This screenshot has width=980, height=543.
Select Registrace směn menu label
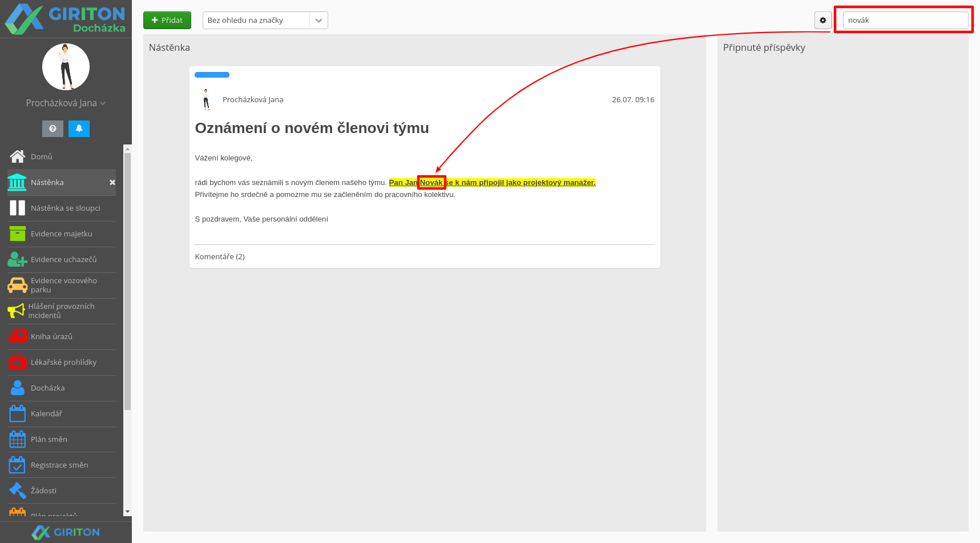pyautogui.click(x=59, y=465)
